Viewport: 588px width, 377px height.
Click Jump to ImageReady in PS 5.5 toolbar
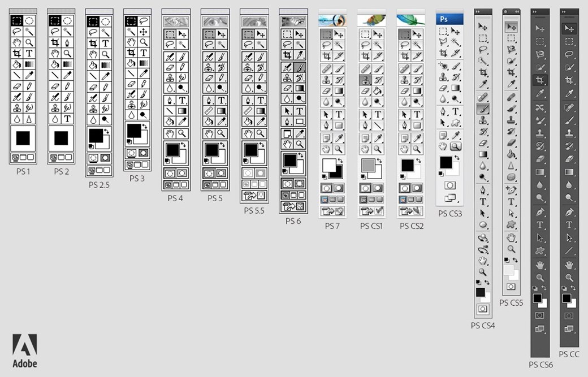click(x=254, y=195)
